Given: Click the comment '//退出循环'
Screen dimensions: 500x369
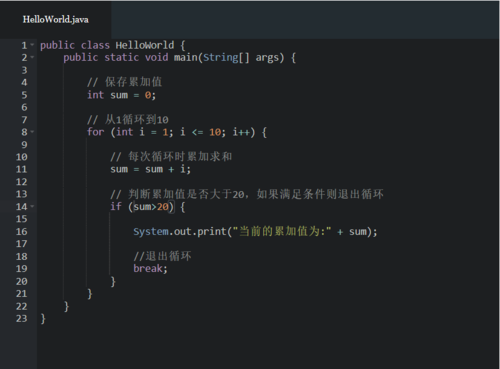Looking at the screenshot, I should [x=162, y=256].
